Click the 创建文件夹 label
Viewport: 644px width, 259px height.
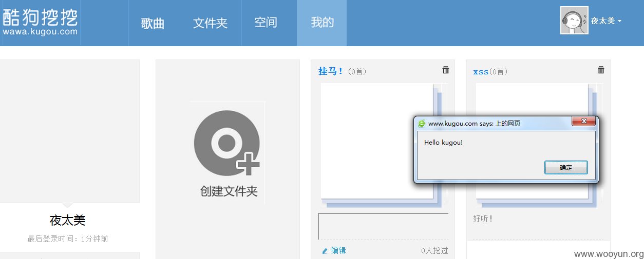coord(229,191)
